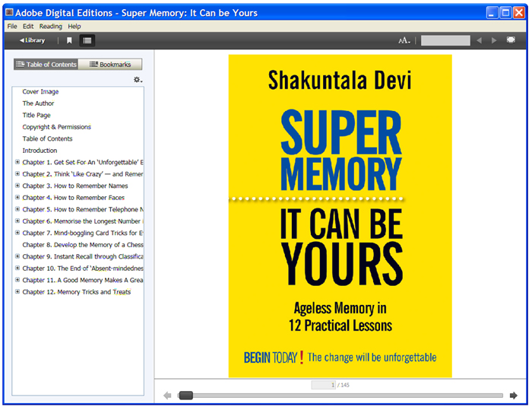Open the Help menu
532x410 pixels.
pos(74,26)
